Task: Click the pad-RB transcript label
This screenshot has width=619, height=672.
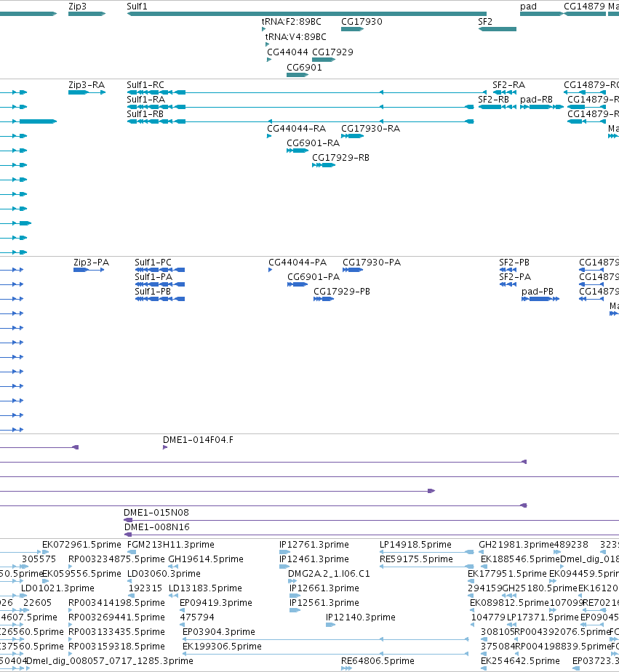Action: pyautogui.click(x=536, y=100)
